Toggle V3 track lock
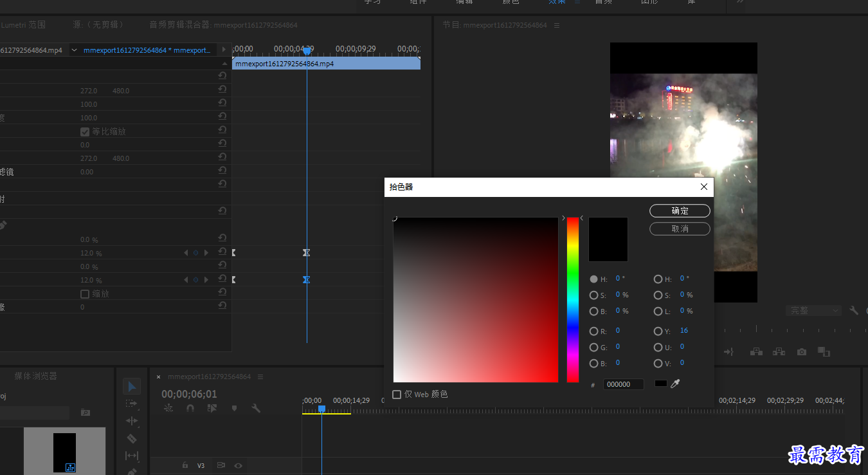 click(185, 465)
